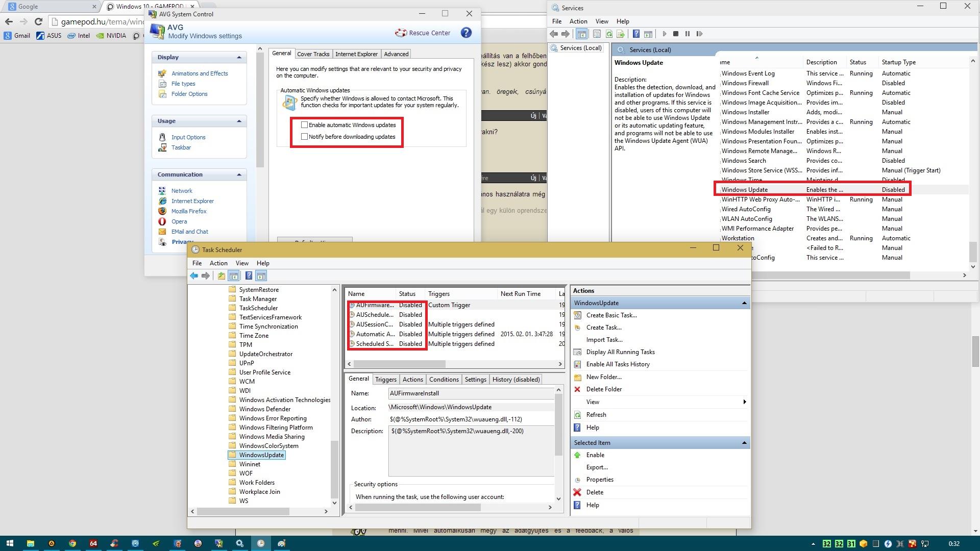
Task: Collapse AVG Communication section
Action: (x=239, y=174)
